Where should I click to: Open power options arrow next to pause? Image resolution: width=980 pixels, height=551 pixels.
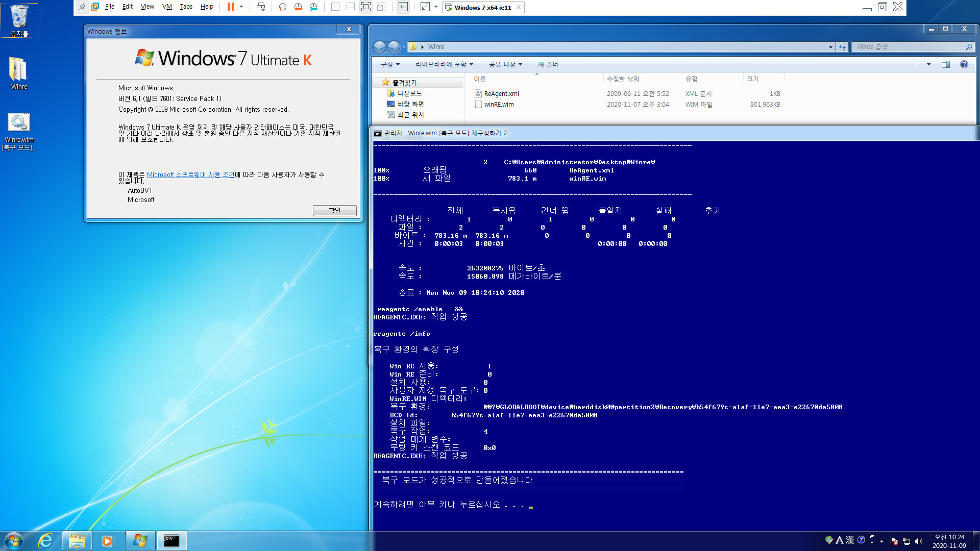coord(241,7)
